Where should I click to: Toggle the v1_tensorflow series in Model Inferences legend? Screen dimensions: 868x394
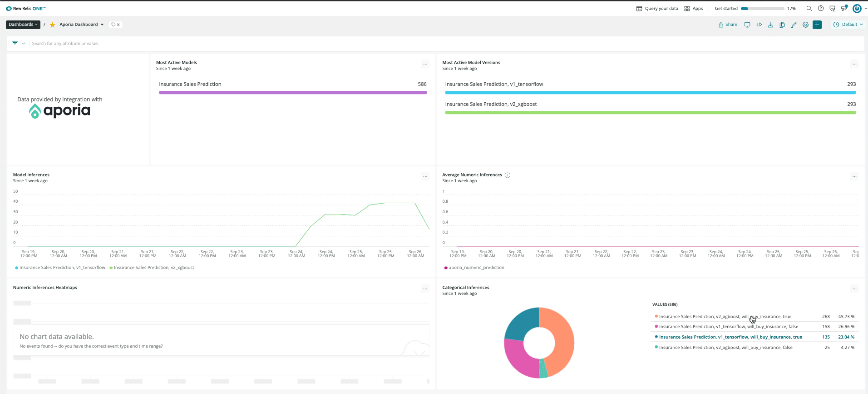(x=60, y=268)
